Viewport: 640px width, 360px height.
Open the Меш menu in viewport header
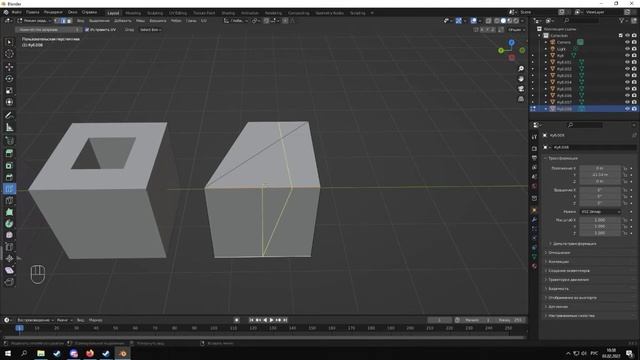click(140, 21)
